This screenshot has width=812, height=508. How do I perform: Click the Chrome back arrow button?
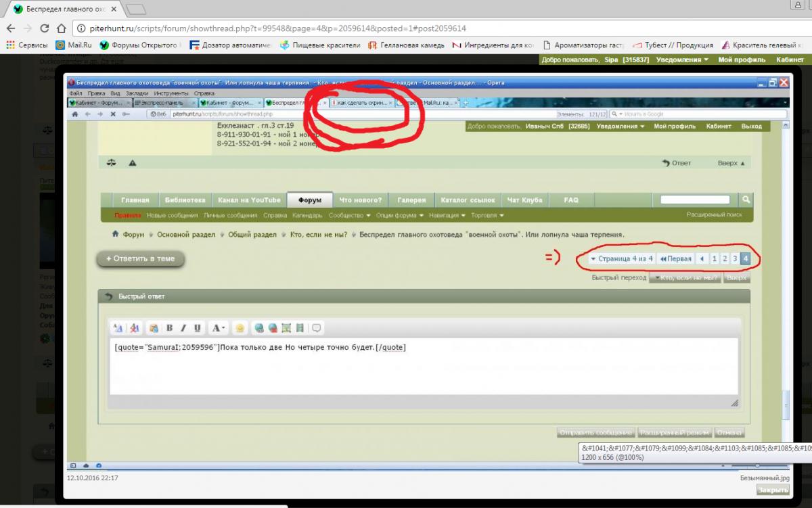click(x=11, y=28)
